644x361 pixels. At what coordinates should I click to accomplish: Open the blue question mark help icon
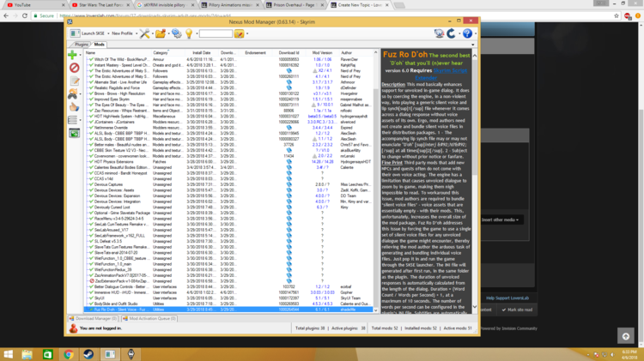(x=467, y=33)
